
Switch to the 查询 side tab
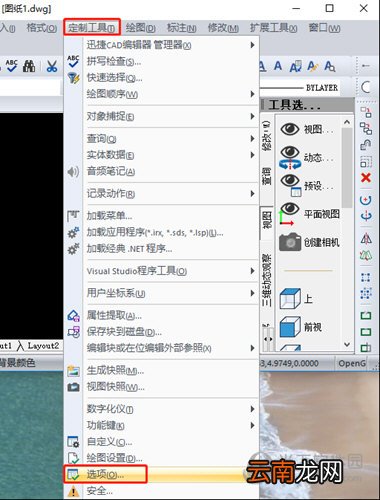267,176
